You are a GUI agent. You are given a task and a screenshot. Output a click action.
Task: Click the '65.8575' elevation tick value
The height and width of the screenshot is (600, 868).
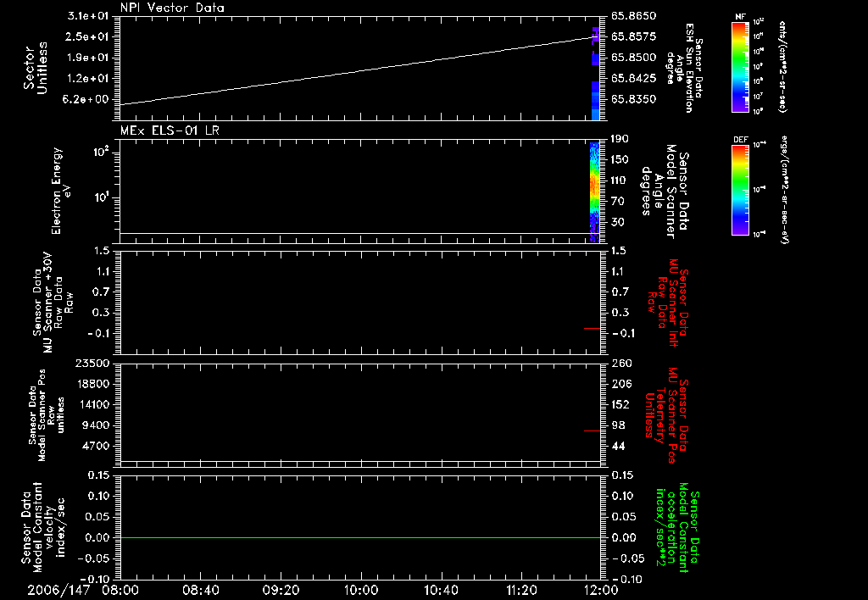tap(633, 36)
